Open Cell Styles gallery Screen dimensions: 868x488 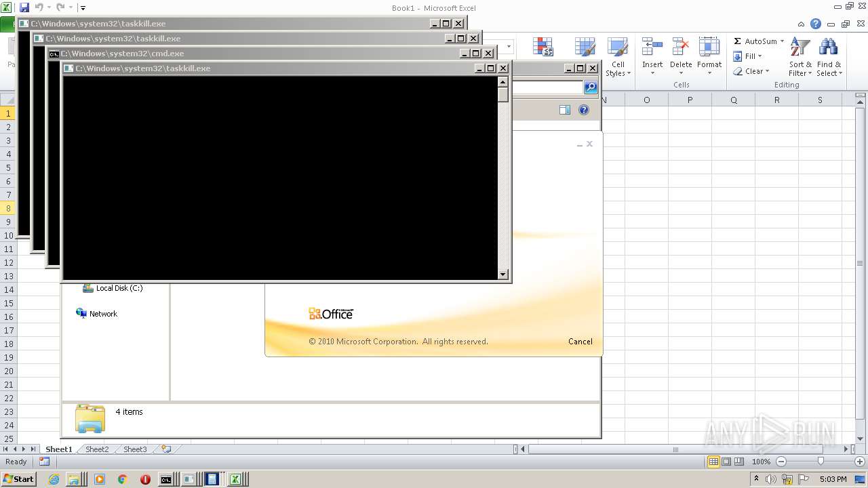[x=618, y=58]
